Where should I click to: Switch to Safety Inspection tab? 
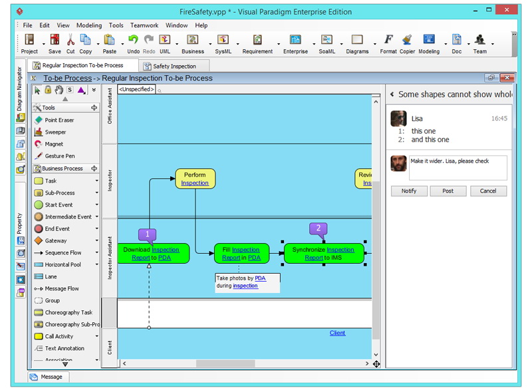(174, 66)
